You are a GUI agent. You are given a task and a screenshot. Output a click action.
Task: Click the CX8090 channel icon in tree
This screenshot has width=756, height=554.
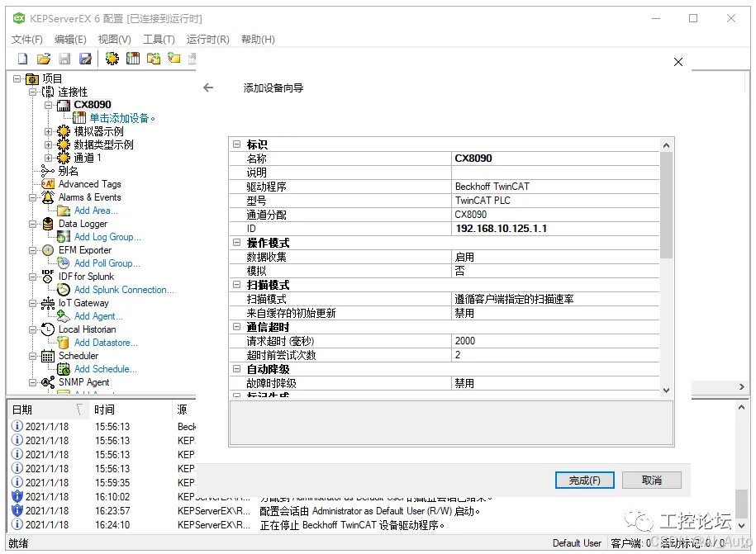64,105
